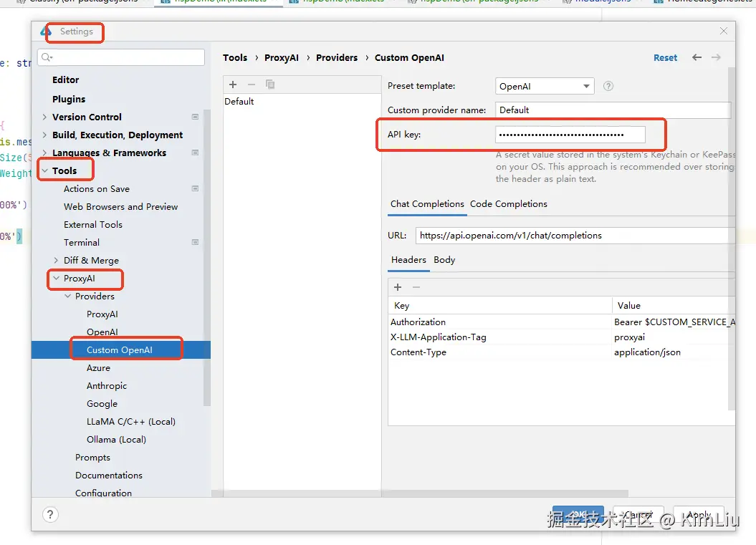Select Actions on Save
Image resolution: width=756 pixels, height=545 pixels.
click(x=97, y=189)
